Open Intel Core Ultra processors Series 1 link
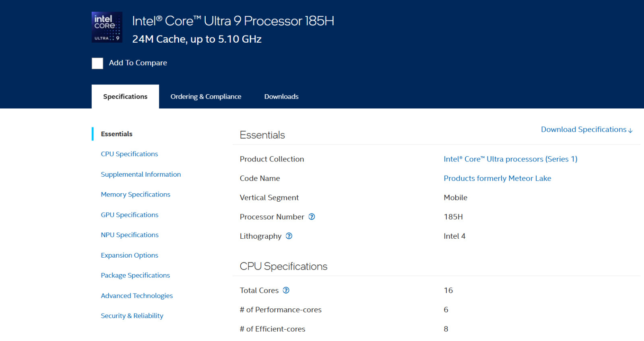The image size is (644, 341). point(510,159)
